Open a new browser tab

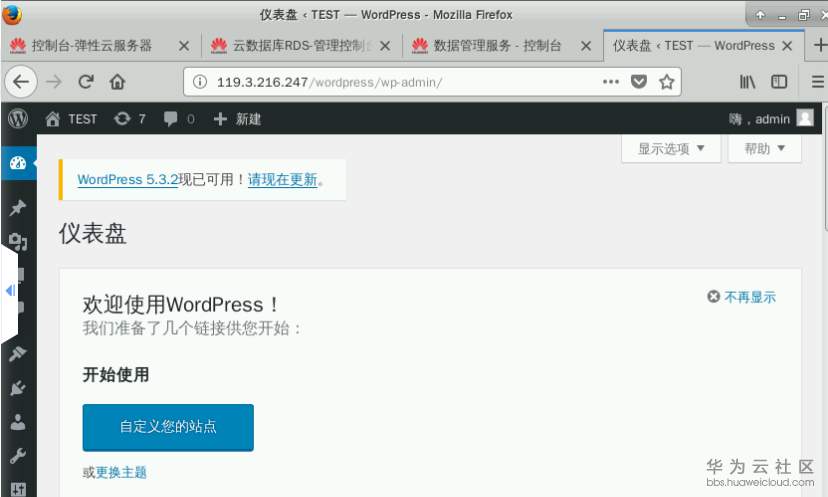click(x=820, y=45)
